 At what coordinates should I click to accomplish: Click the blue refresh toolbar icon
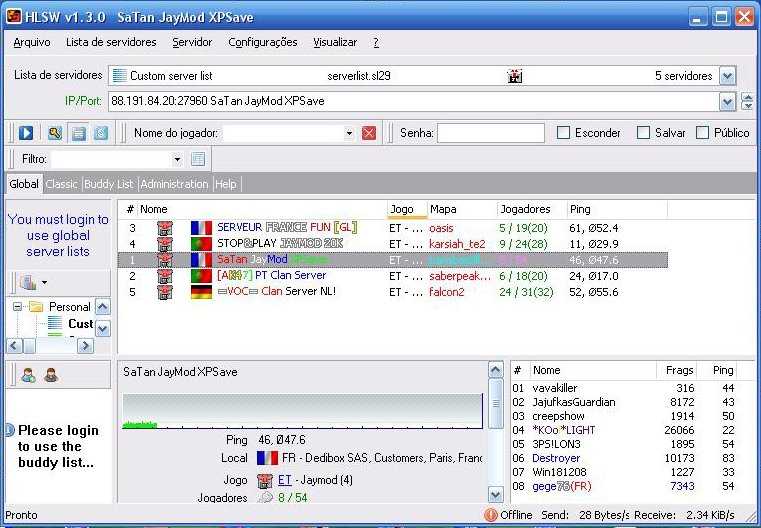pos(101,133)
